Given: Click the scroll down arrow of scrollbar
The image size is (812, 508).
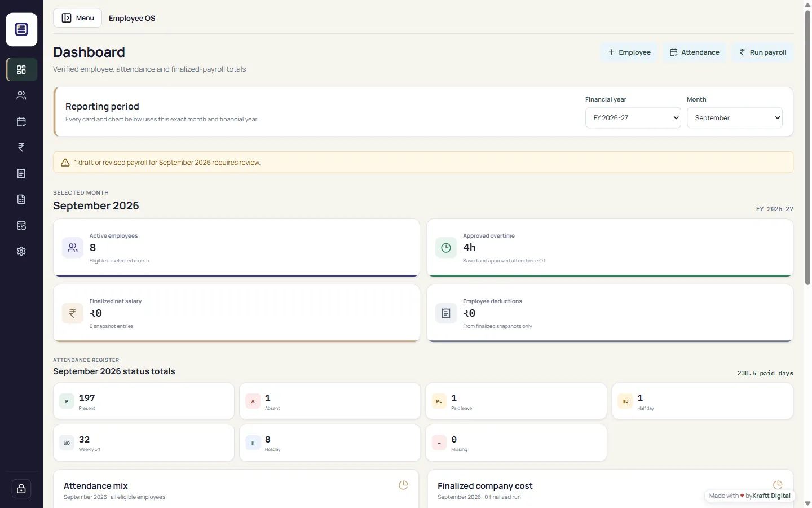Looking at the screenshot, I should [807, 503].
